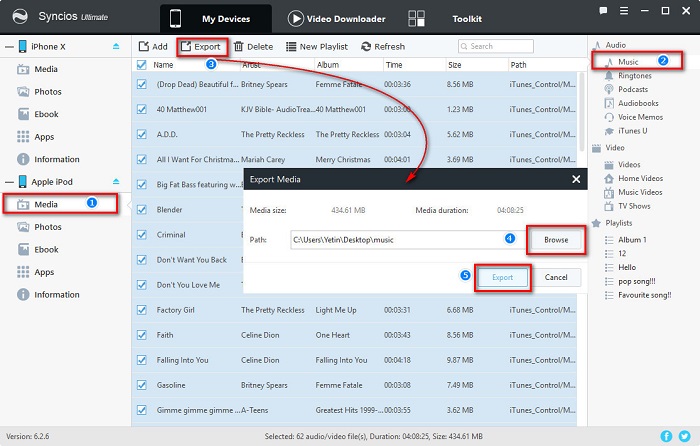The image size is (700, 446).
Task: Open Media under iPhone X
Action: click(x=46, y=69)
